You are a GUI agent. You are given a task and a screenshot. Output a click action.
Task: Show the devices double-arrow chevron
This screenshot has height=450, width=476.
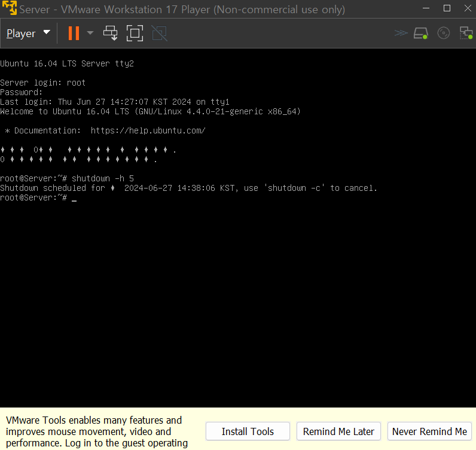click(x=401, y=33)
